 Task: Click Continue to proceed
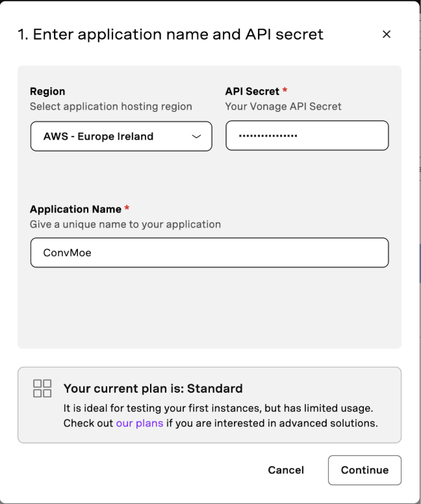point(364,470)
